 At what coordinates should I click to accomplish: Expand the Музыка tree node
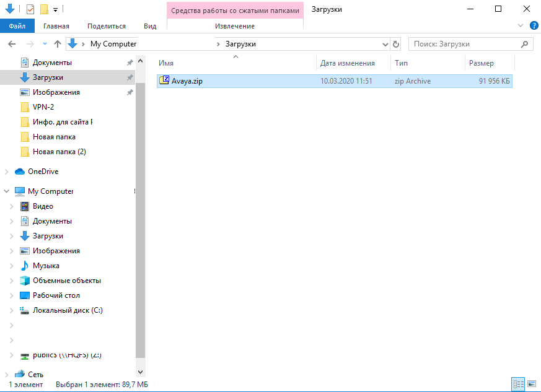pos(11,266)
